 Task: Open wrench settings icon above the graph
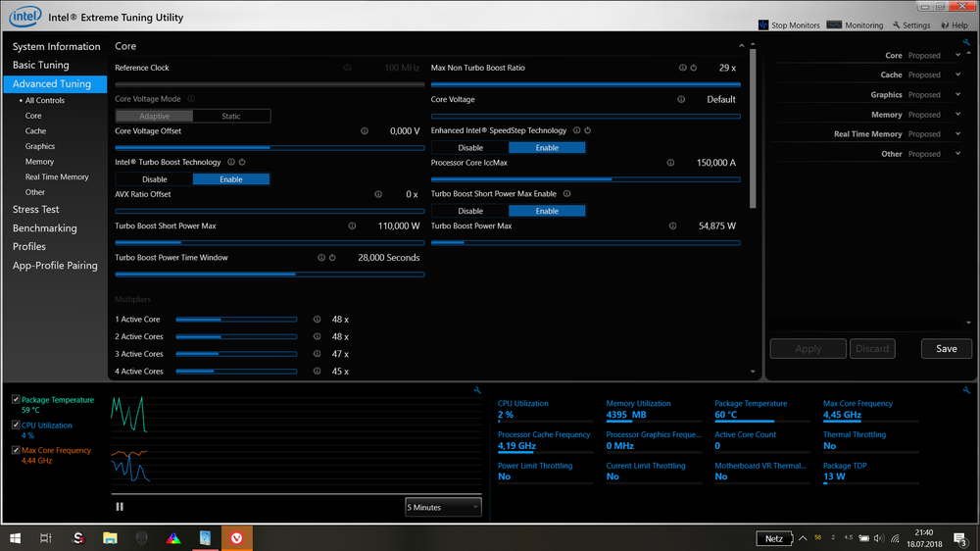(x=477, y=390)
